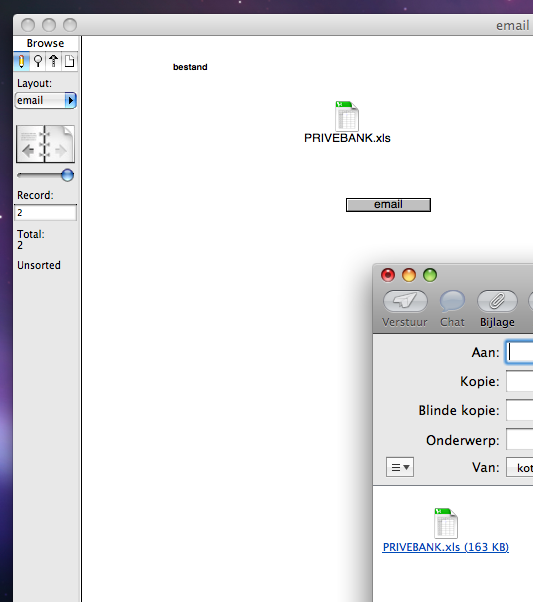The image size is (533, 602).
Task: Switch to Preview mode page icon
Action: pyautogui.click(x=69, y=61)
